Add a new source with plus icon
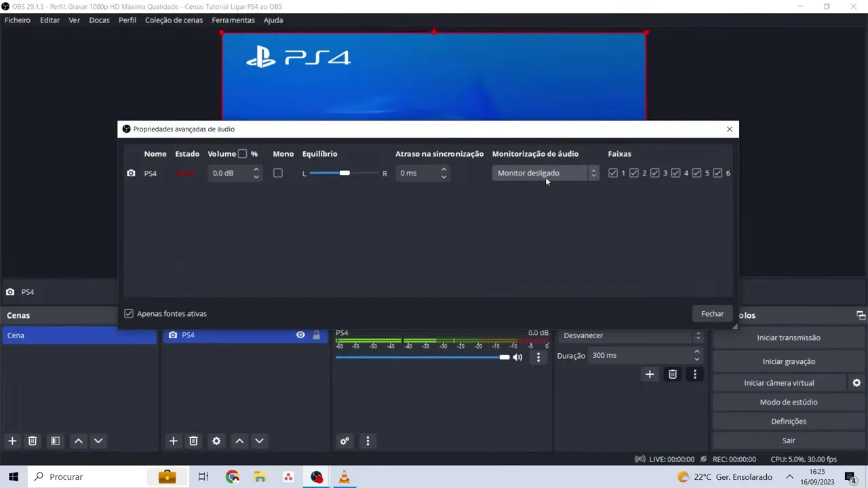The height and width of the screenshot is (488, 868). pos(174,441)
